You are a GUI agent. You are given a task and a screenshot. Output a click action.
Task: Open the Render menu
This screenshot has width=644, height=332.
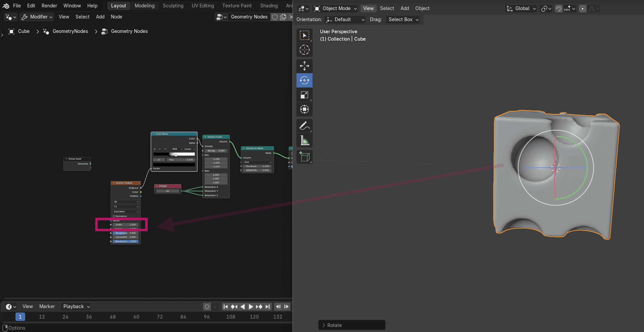(49, 6)
